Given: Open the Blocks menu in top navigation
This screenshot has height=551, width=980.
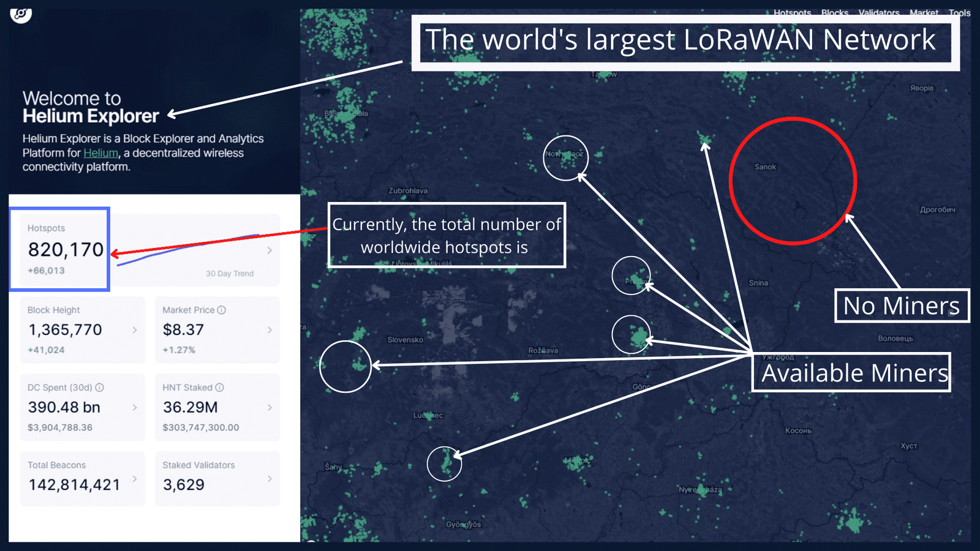Looking at the screenshot, I should (x=835, y=13).
